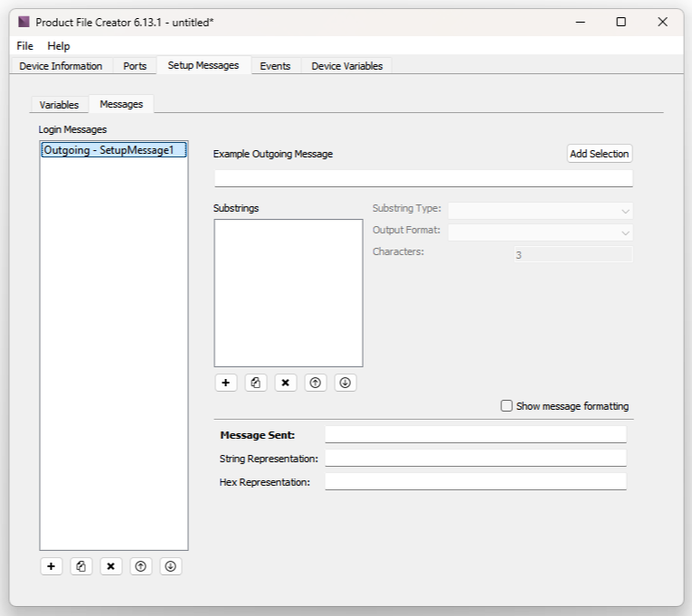Duplicate the selected login message
The image size is (692, 616).
[x=81, y=566]
